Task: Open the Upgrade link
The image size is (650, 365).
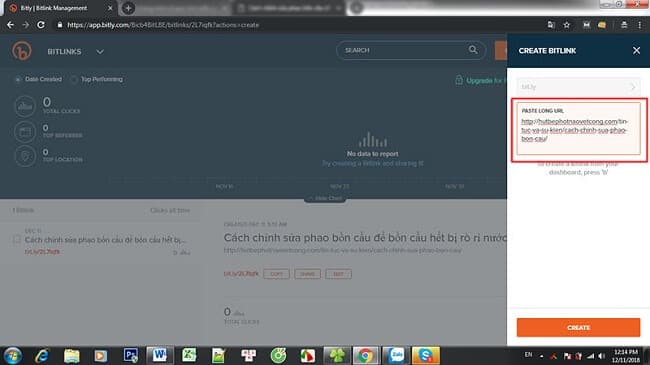Action: pyautogui.click(x=485, y=80)
